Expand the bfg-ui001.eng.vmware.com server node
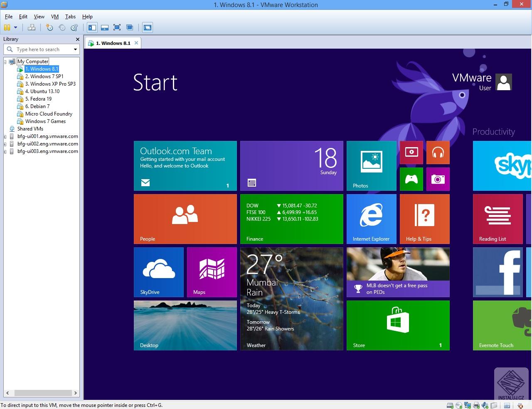Image resolution: width=532 pixels, height=409 pixels. (5, 136)
